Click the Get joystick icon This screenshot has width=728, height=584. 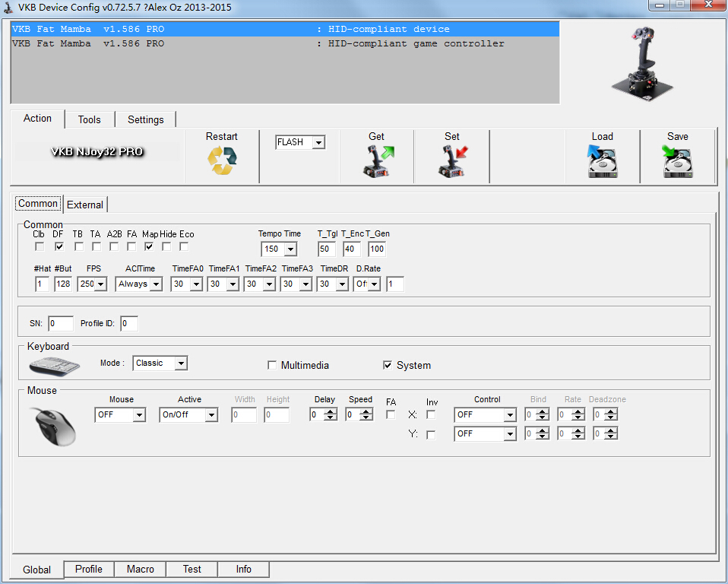pos(378,160)
